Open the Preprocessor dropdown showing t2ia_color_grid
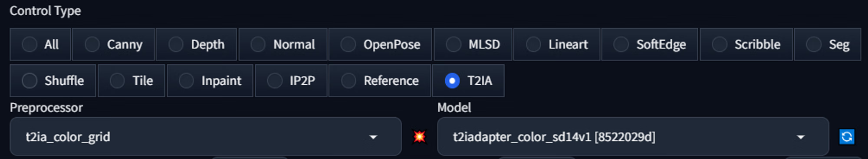868x159 pixels. 206,137
